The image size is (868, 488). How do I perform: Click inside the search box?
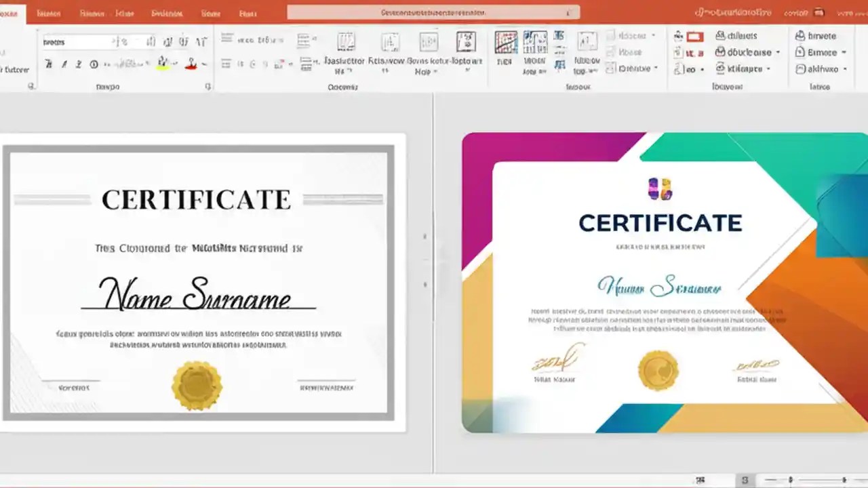coord(434,12)
